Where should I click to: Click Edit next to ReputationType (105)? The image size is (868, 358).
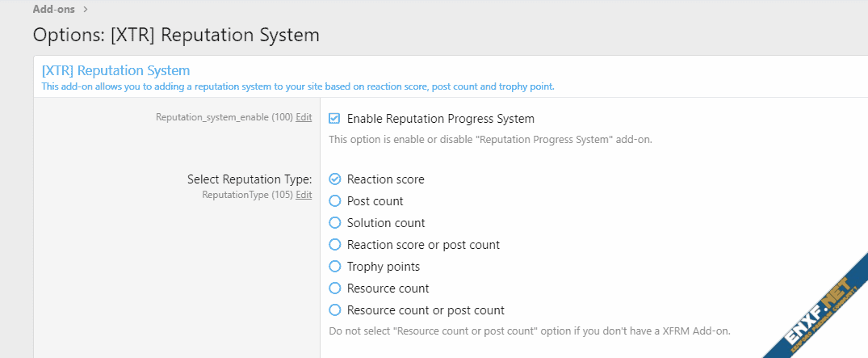(304, 195)
